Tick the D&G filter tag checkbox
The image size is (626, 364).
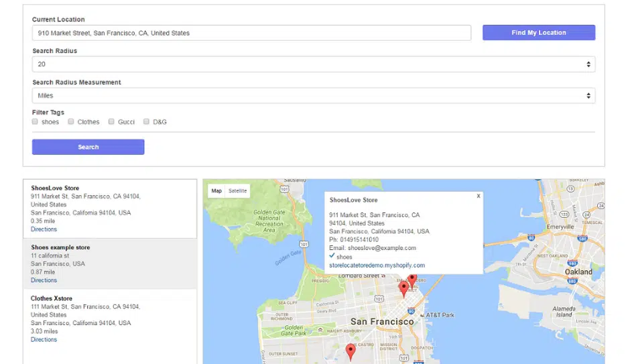pos(147,122)
